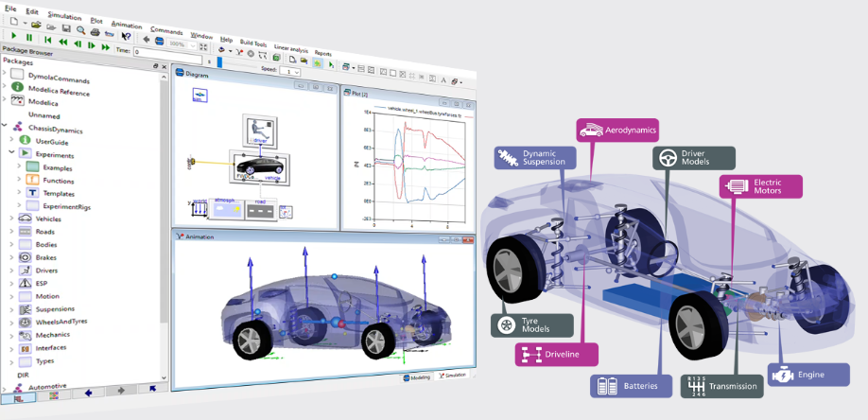Open the green 3D visualizer icon
The height and width of the screenshot is (420, 868).
[x=276, y=57]
